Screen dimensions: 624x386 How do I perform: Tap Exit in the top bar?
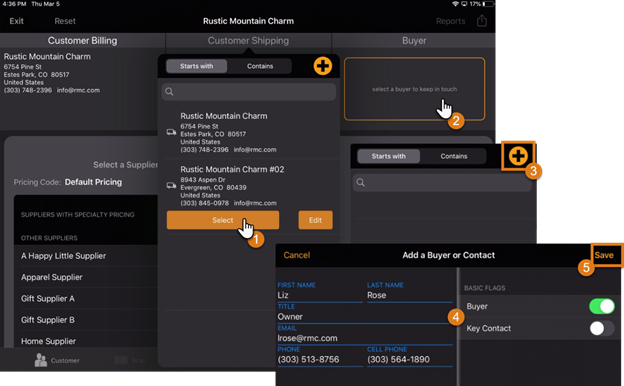(16, 21)
